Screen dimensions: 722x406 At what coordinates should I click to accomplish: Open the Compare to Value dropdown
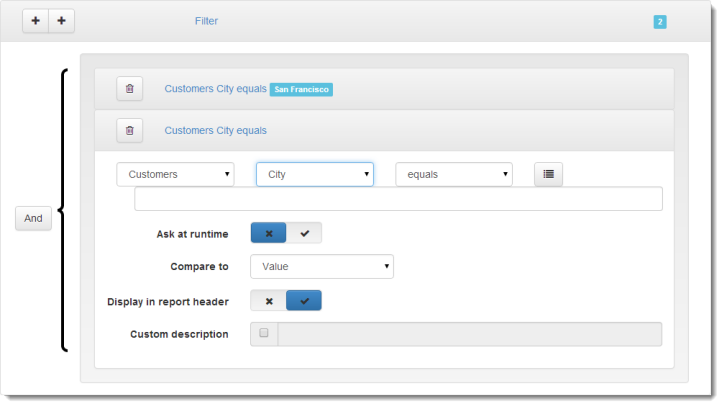321,266
